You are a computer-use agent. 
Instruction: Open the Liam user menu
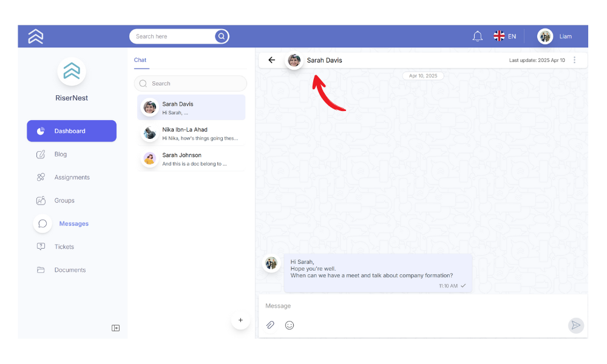565,36
